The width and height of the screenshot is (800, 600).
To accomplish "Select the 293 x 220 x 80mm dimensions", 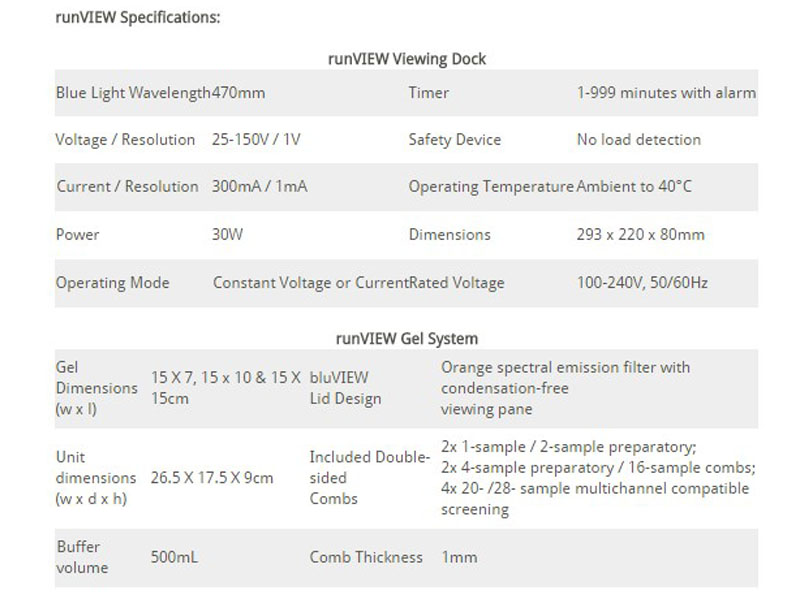I will [641, 235].
